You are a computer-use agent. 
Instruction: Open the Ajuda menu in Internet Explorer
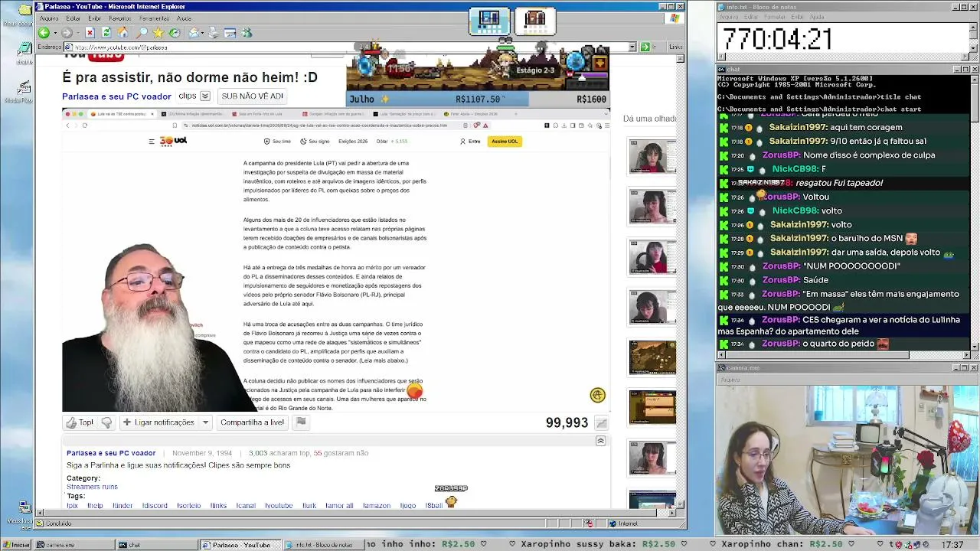tap(185, 18)
